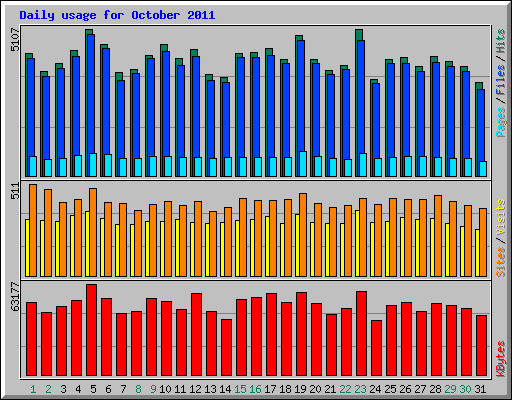Select the 5107 hits axis value
Image resolution: width=512 pixels, height=400 pixels.
(x=15, y=40)
